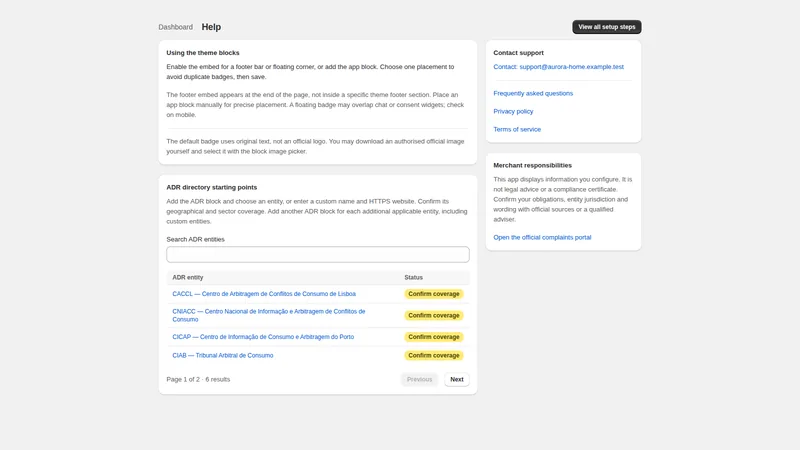The width and height of the screenshot is (800, 450).
Task: Open the Privacy policy link
Action: click(x=513, y=111)
